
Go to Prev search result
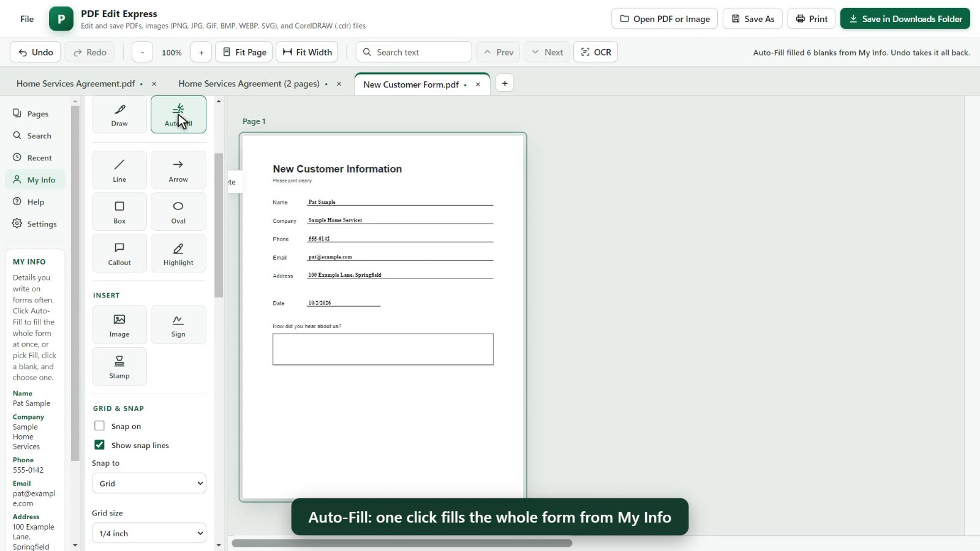498,52
